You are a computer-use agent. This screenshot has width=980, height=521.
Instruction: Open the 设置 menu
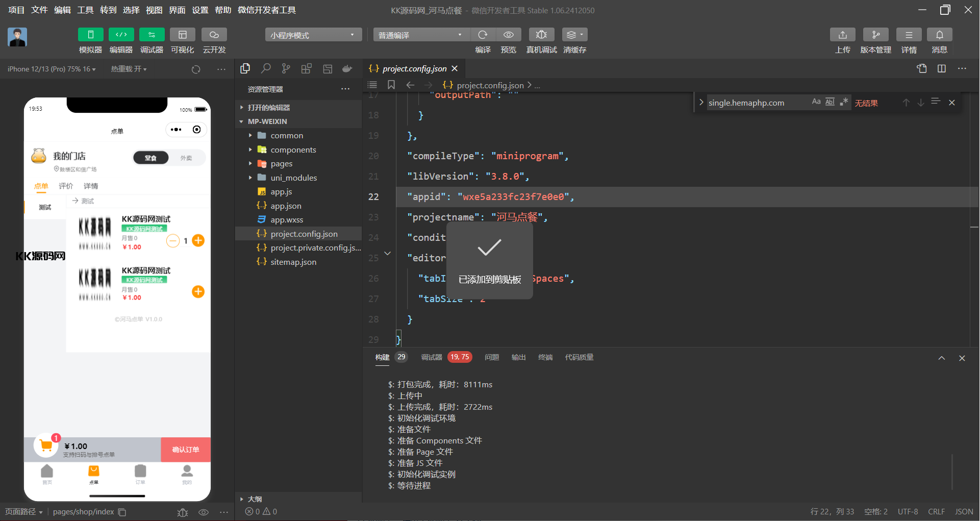coord(200,10)
